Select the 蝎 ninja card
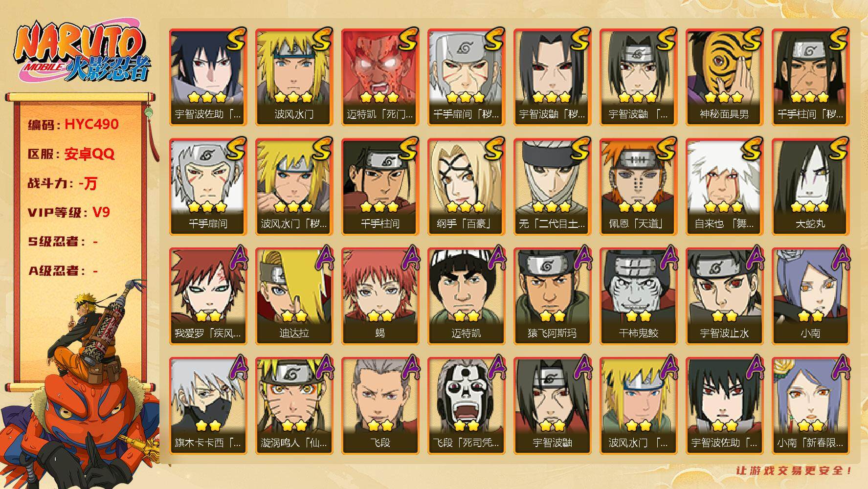The image size is (868, 489). pos(380,296)
